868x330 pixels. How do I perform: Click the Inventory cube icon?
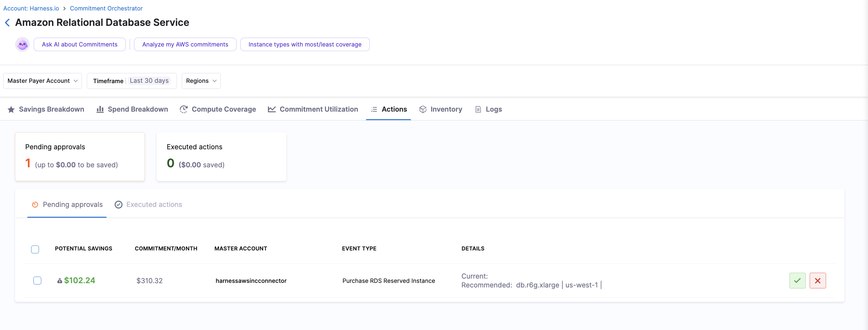pyautogui.click(x=423, y=109)
